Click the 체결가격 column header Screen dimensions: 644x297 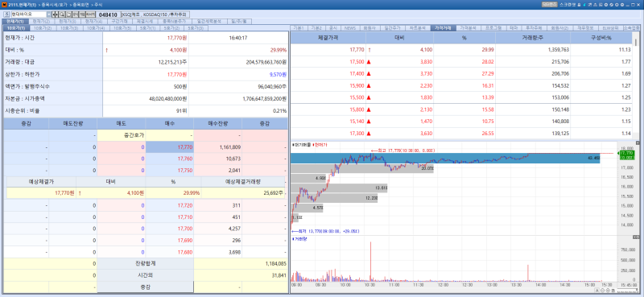(328, 38)
